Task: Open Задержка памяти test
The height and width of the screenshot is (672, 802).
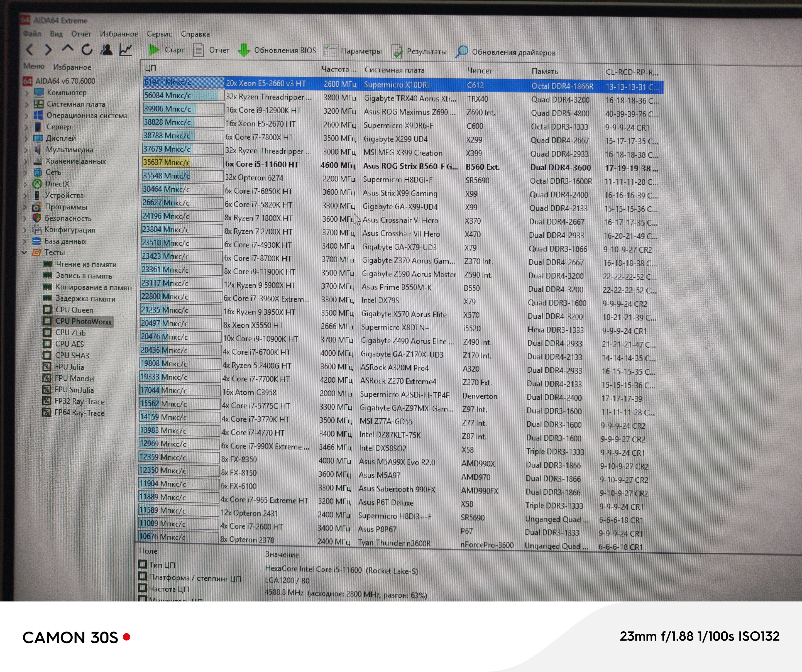Action: tap(79, 298)
